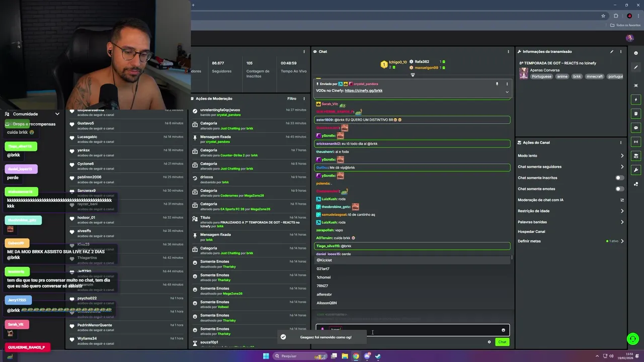Click the pencil edit icon in right sidebar
This screenshot has width=644, height=362.
[x=636, y=67]
